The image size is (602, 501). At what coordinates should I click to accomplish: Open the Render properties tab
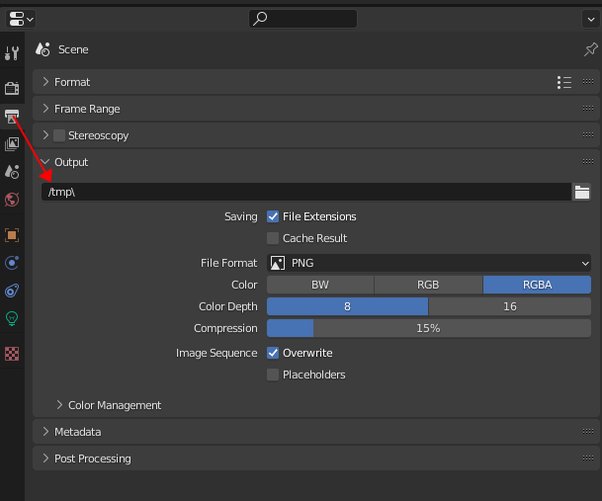[12, 88]
